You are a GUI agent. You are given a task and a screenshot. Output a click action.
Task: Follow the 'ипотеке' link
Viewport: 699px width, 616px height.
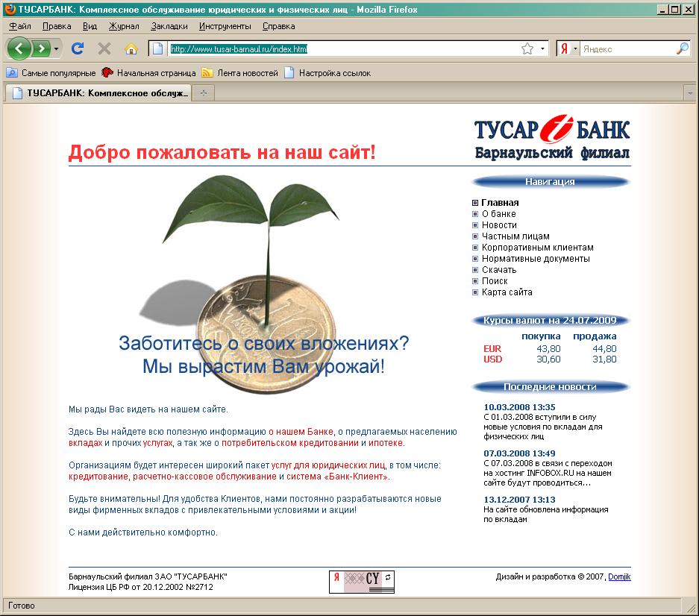coord(386,443)
